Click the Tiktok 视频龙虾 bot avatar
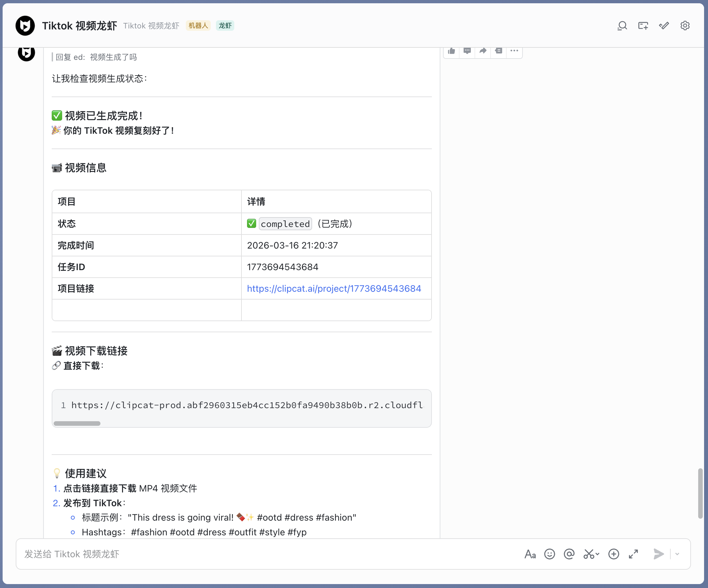This screenshot has height=588, width=708. (x=25, y=26)
